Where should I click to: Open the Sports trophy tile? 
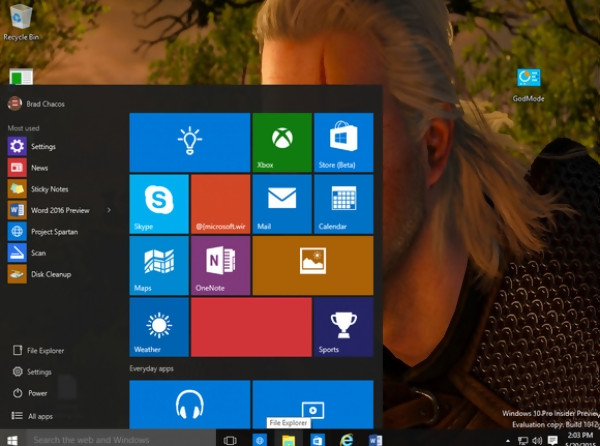pos(343,327)
